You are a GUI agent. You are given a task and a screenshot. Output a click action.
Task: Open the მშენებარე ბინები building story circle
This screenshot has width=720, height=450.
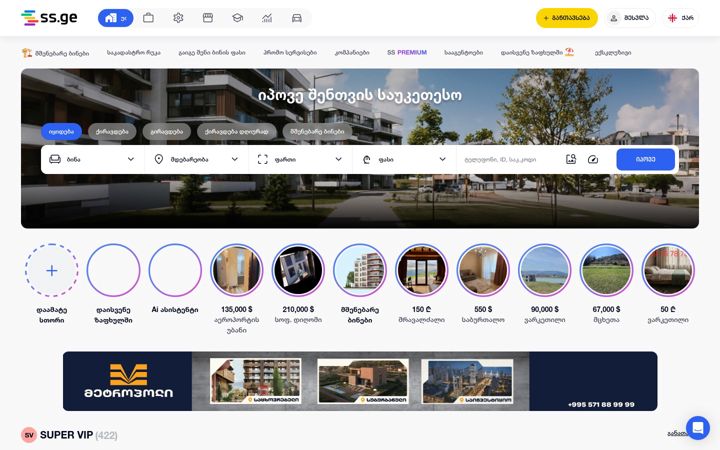360,270
